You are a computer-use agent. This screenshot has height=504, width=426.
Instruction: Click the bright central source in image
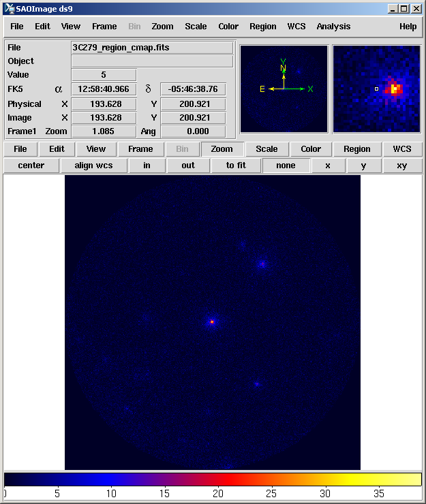click(212, 321)
